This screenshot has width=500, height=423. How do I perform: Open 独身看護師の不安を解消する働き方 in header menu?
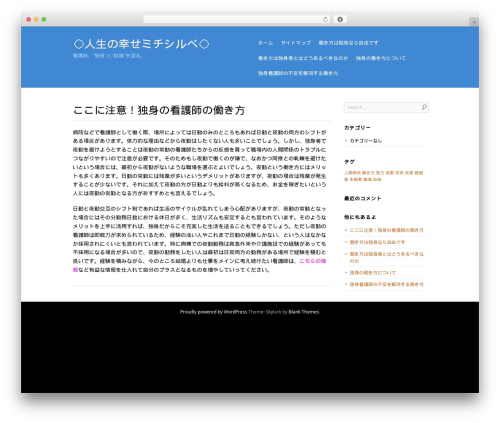[x=298, y=73]
